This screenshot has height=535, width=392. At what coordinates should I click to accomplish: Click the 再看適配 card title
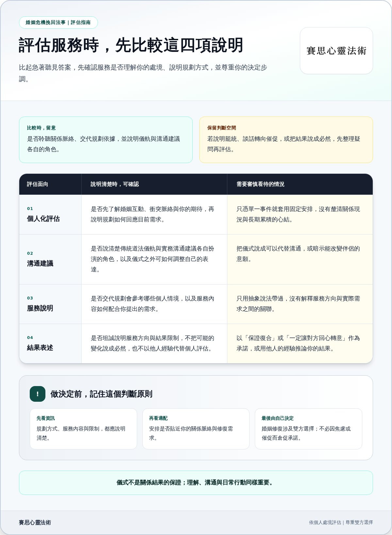pos(158,418)
